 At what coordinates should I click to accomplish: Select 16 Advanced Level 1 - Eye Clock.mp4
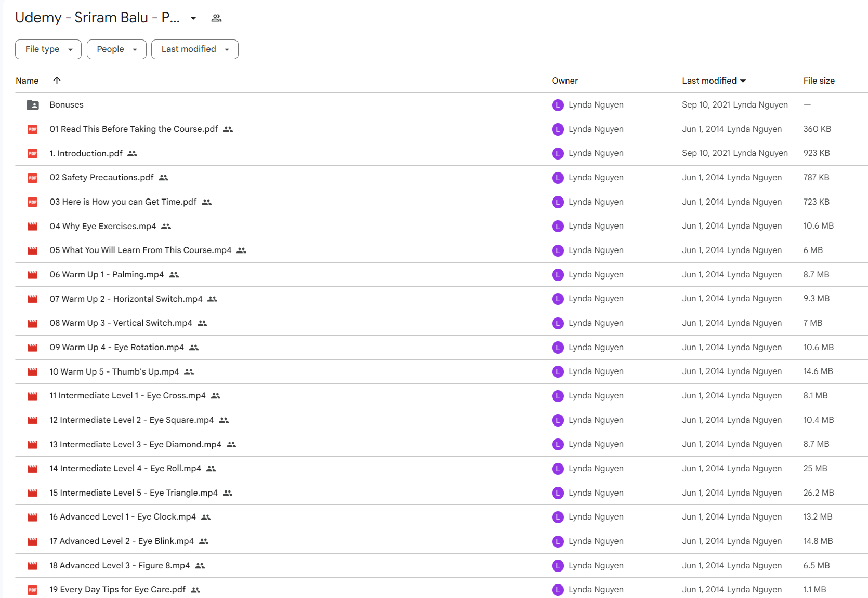click(123, 517)
